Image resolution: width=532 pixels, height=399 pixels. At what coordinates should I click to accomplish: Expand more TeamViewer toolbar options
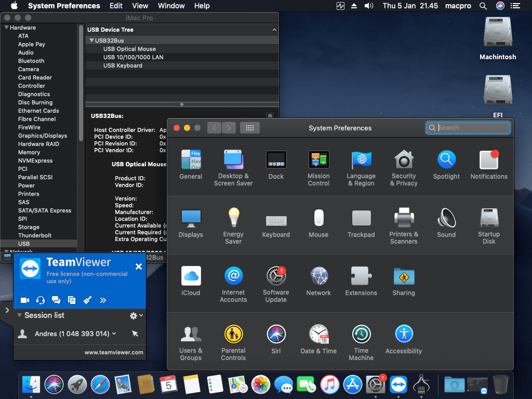103,300
